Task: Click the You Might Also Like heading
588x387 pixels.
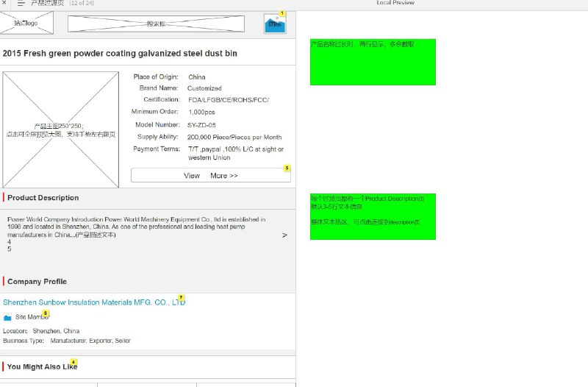Action: [x=42, y=366]
